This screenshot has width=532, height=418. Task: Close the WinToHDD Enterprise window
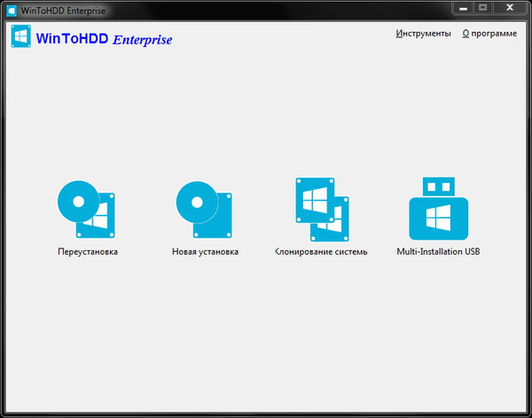point(512,6)
